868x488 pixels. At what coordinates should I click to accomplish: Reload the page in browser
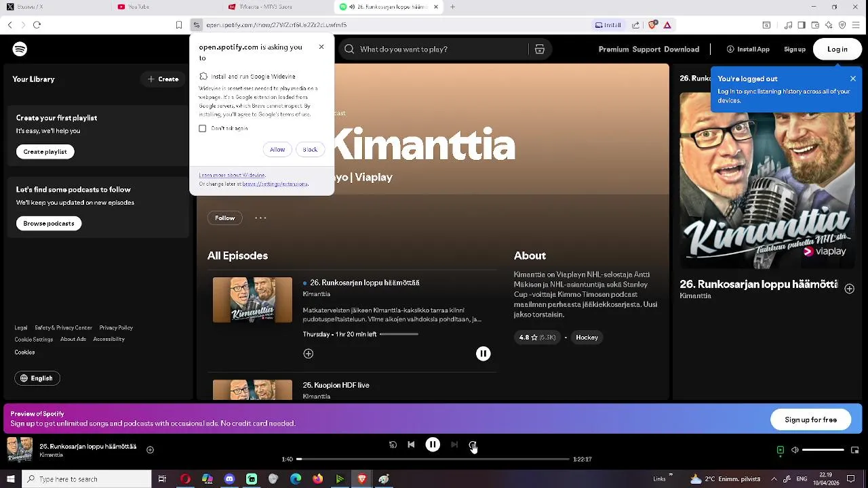[37, 25]
